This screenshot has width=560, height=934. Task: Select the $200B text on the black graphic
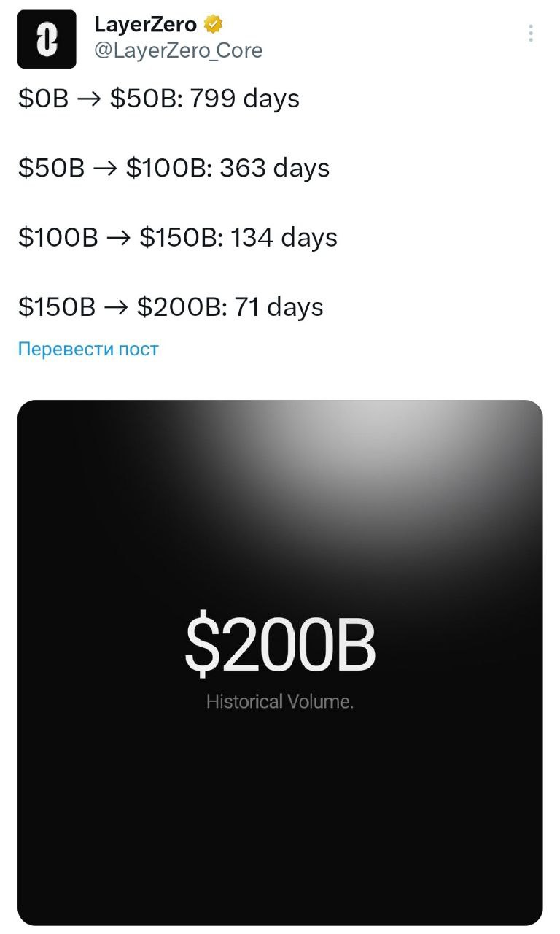coord(279,642)
